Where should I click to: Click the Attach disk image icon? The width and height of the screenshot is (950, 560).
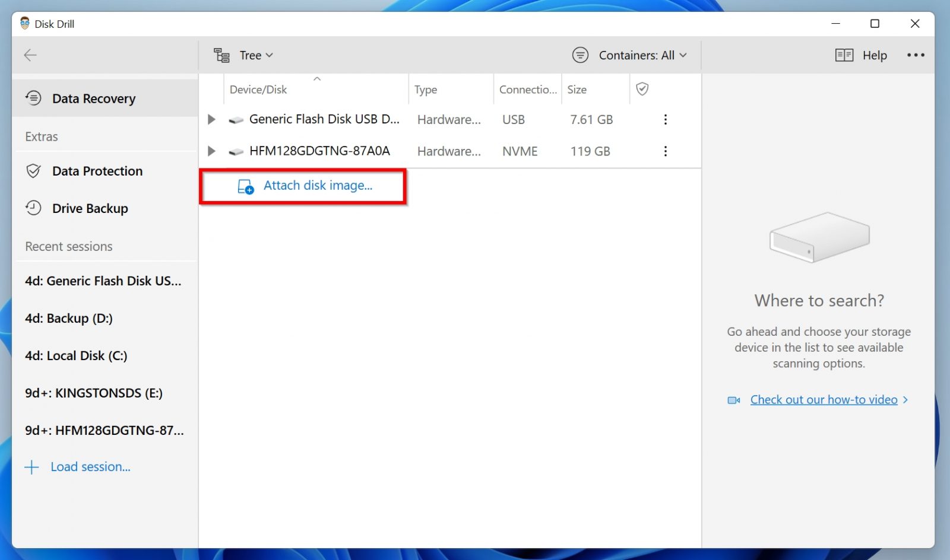(244, 186)
